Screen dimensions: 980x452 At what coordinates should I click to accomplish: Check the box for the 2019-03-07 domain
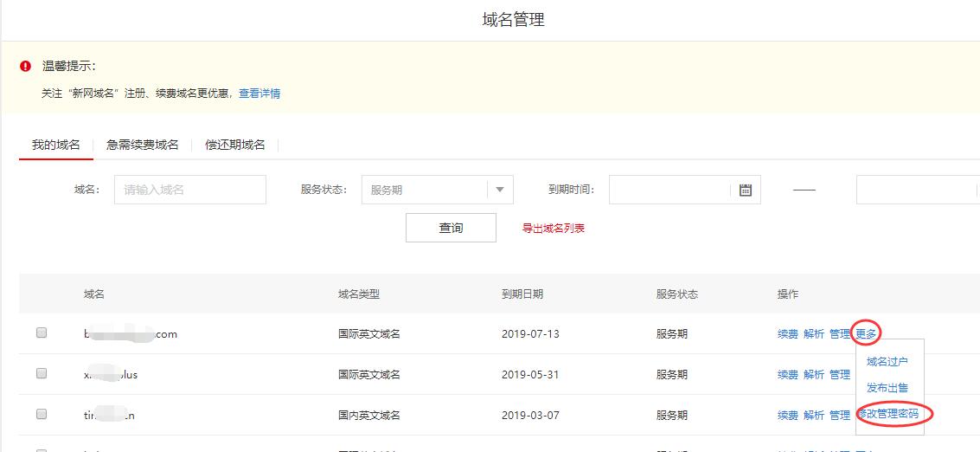[x=42, y=415]
